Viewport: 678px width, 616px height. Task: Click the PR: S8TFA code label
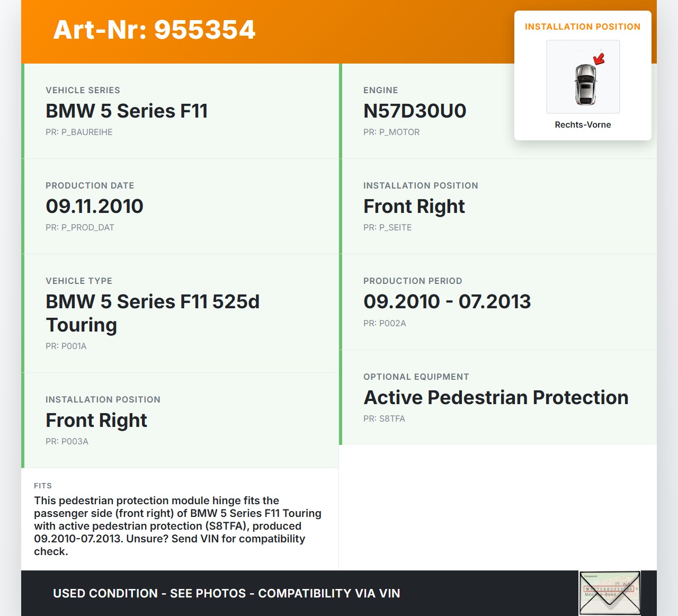pos(384,418)
